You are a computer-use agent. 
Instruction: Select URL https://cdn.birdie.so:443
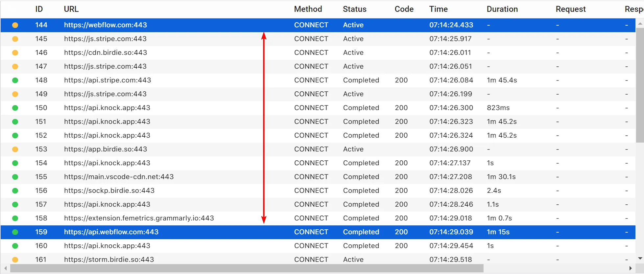(106, 53)
